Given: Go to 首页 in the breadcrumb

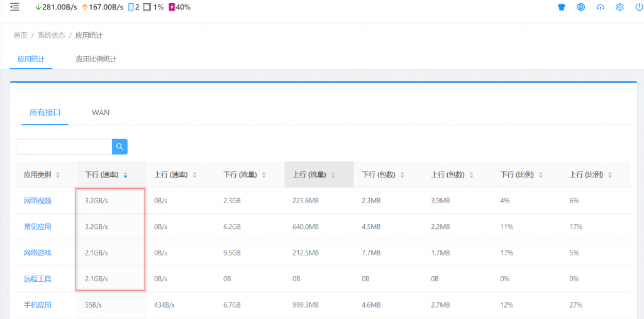Looking at the screenshot, I should (x=20, y=35).
